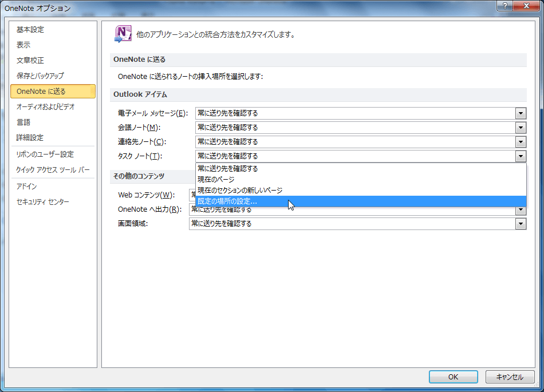
Task: Go to オーディオおよびビデオ category
Action: (53, 107)
